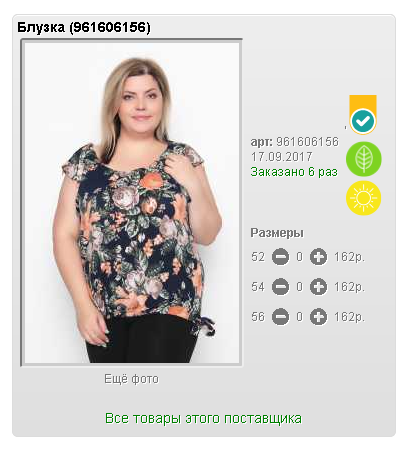Click the Заказано 6 раз text

(294, 172)
